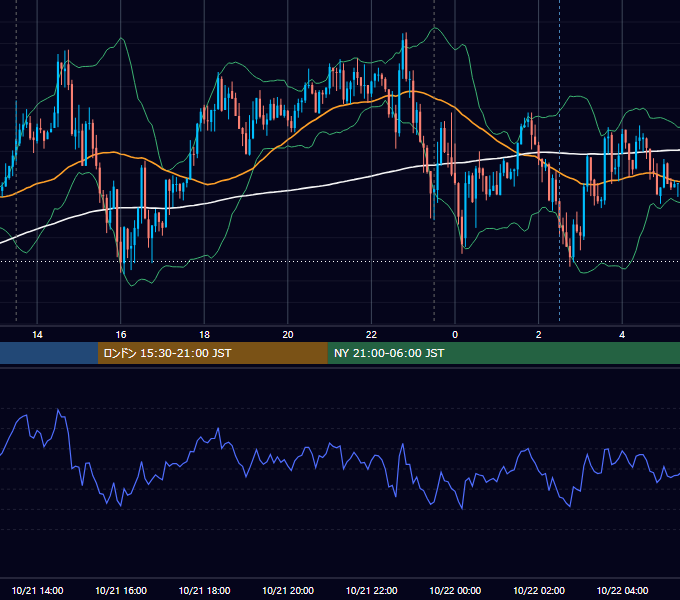
Task: Click the blue session bar before London
Action: (x=49, y=353)
